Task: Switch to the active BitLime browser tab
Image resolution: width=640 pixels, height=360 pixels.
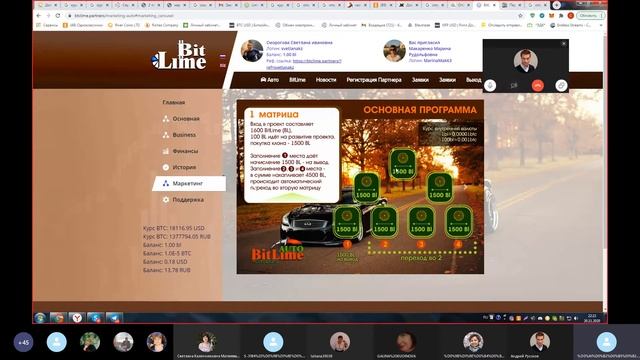Action: pyautogui.click(x=487, y=5)
